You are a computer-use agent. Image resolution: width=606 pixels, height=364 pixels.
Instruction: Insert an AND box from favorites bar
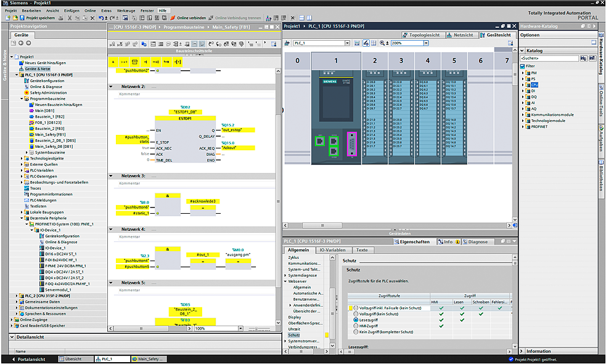tap(113, 62)
